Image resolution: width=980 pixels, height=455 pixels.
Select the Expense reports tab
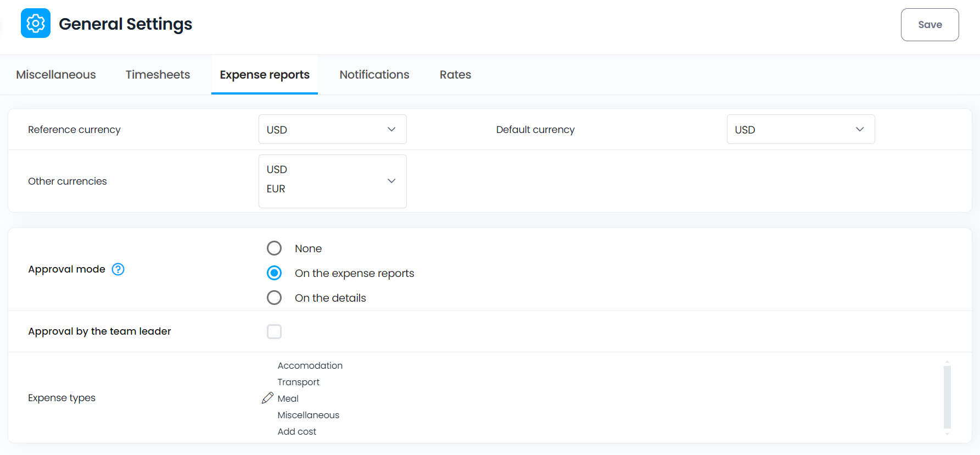[x=265, y=75]
